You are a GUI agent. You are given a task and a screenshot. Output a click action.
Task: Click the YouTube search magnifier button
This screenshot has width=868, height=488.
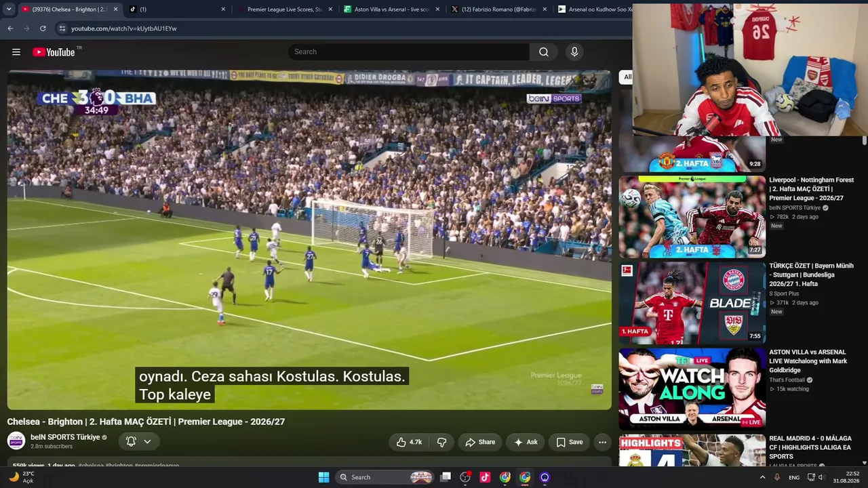click(x=544, y=52)
